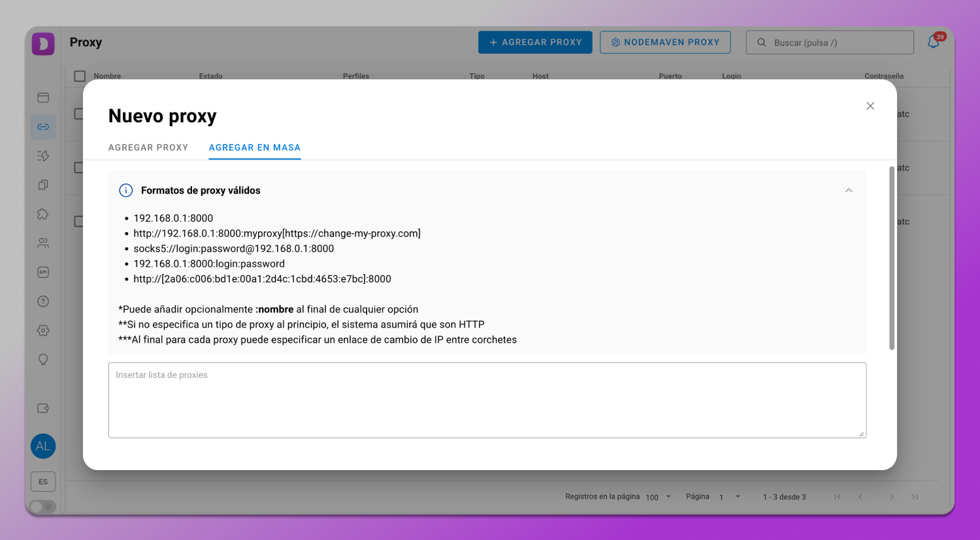Open the browser profiles sidebar icon
The width and height of the screenshot is (980, 540).
(x=43, y=98)
